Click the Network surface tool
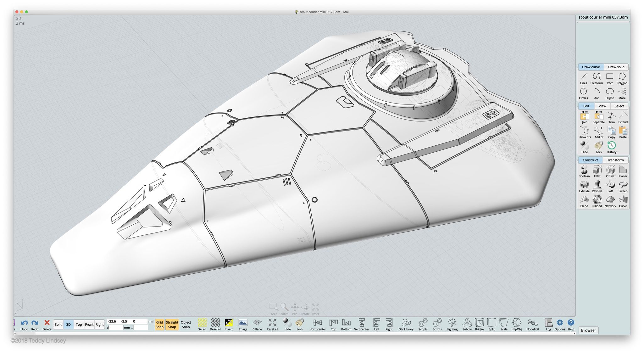This screenshot has width=644, height=353. pos(610,201)
